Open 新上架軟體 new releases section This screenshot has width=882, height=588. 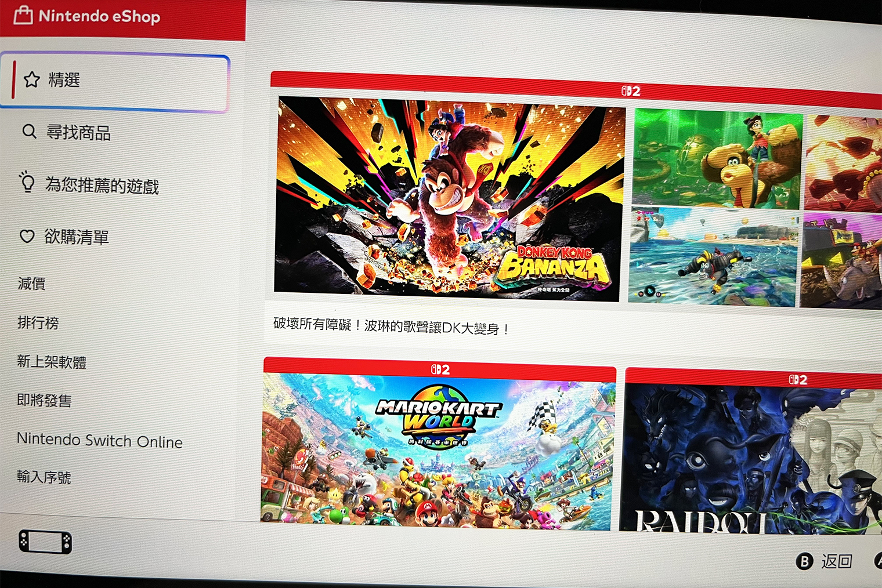tap(52, 362)
